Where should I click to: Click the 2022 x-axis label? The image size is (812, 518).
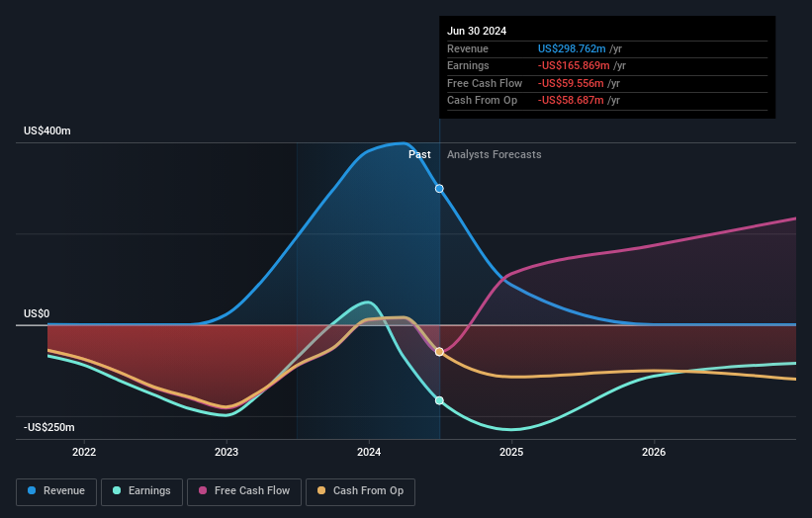(x=84, y=452)
